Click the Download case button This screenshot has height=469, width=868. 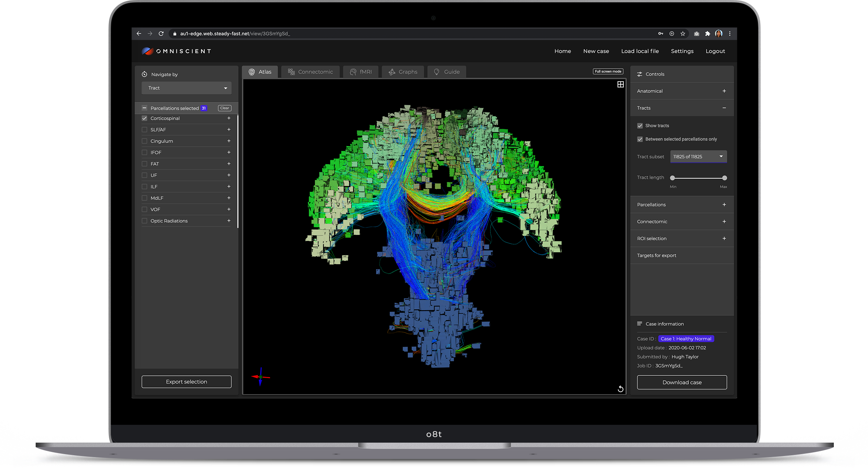coord(682,382)
